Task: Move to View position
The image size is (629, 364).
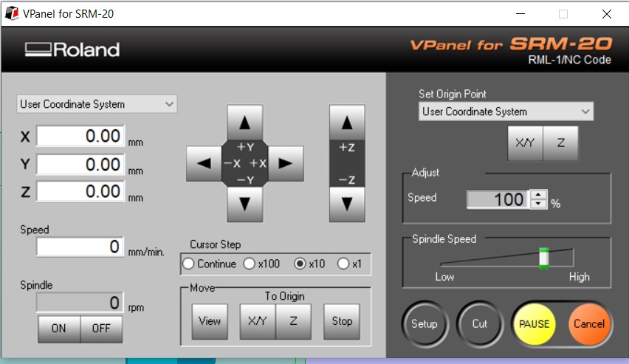Action: point(210,321)
